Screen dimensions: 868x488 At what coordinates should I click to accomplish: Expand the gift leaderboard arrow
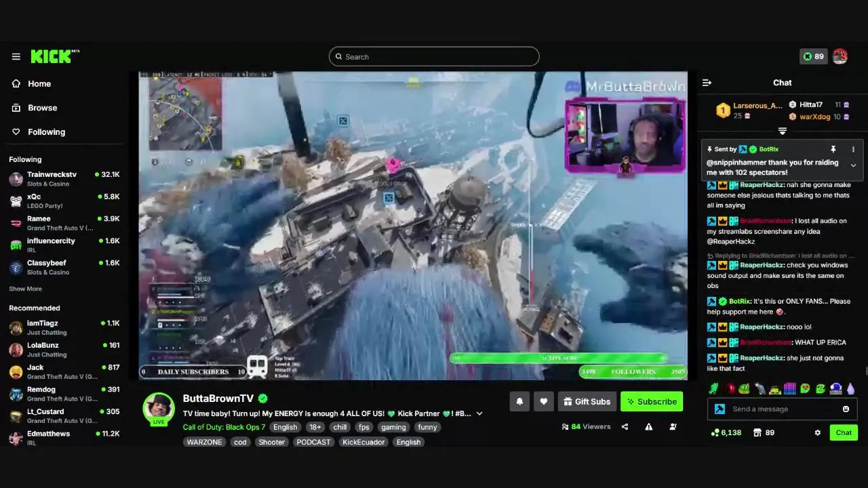point(782,131)
